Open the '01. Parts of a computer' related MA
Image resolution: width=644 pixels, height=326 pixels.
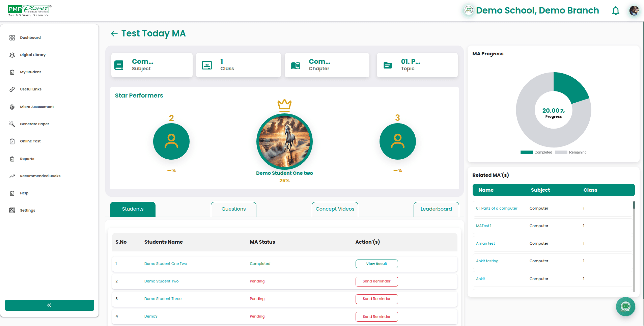497,209
